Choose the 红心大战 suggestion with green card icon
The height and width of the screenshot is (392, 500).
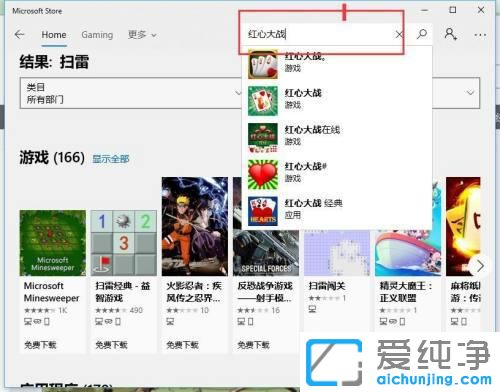pos(263,101)
